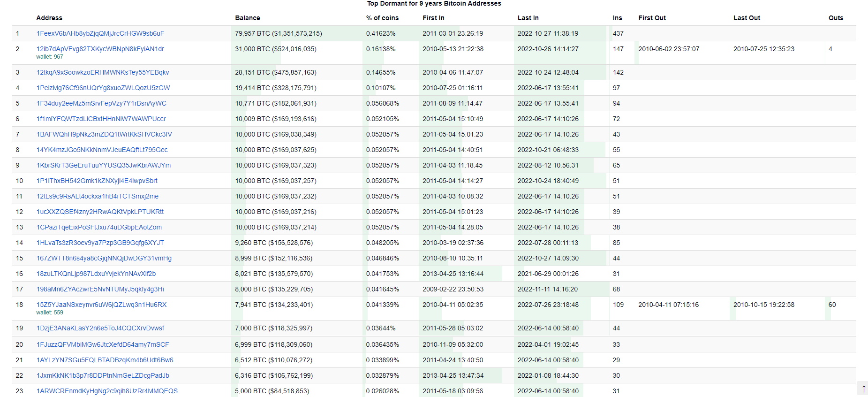Select balance '19,414 BTC ($328,175,791)'
The image size is (868, 397).
pyautogui.click(x=276, y=88)
